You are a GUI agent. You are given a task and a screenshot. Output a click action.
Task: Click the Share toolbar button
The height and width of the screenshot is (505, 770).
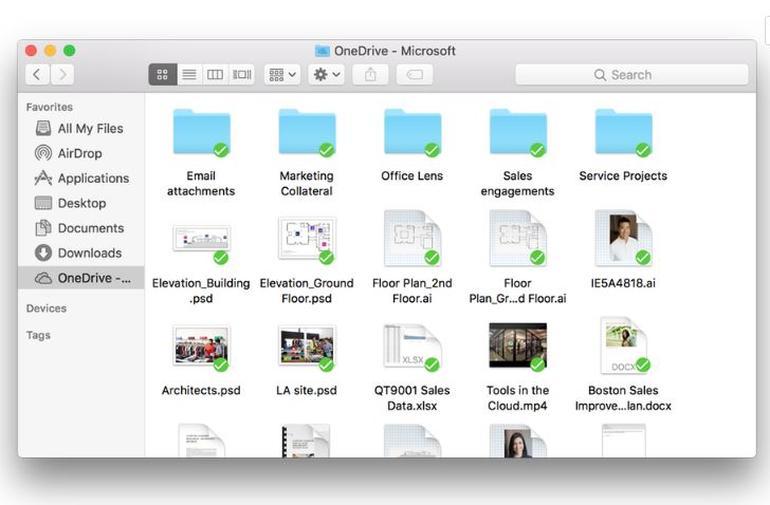(370, 74)
